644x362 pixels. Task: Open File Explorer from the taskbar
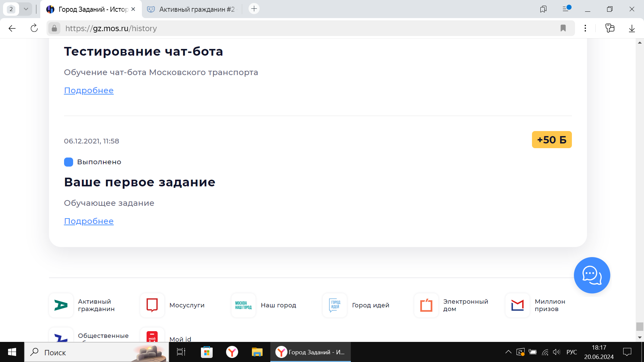pos(257,352)
